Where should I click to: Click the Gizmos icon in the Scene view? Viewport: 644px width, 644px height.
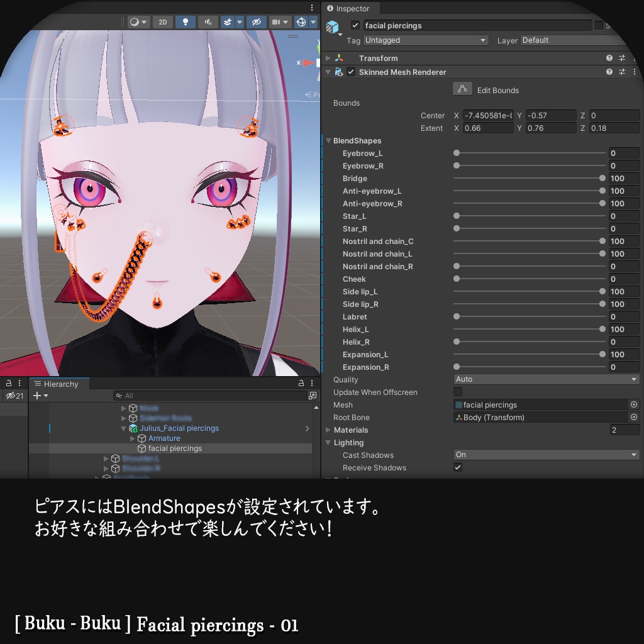click(301, 21)
